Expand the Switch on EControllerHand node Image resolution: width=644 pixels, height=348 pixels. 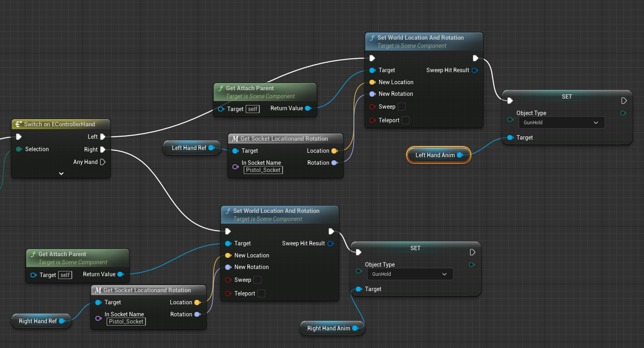tap(61, 174)
